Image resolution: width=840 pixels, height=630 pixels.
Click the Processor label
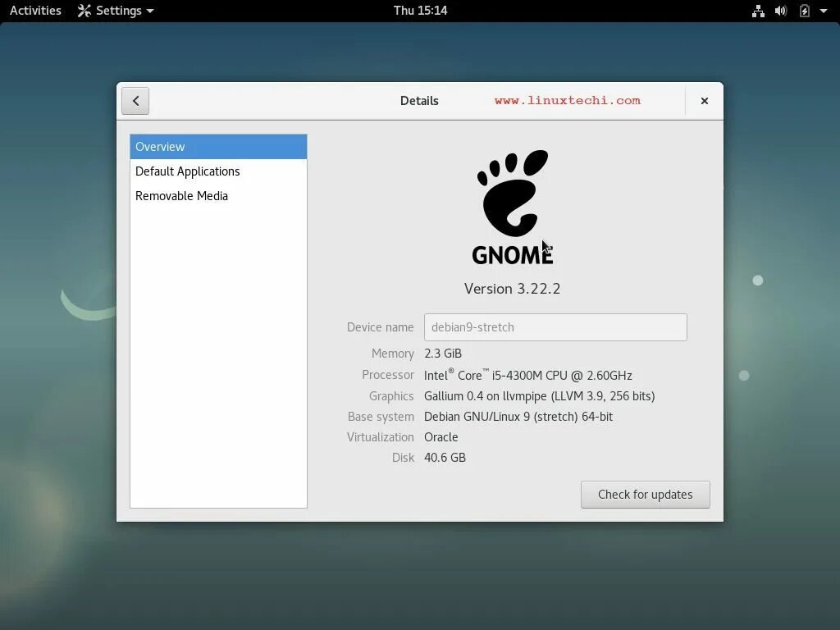pos(388,374)
